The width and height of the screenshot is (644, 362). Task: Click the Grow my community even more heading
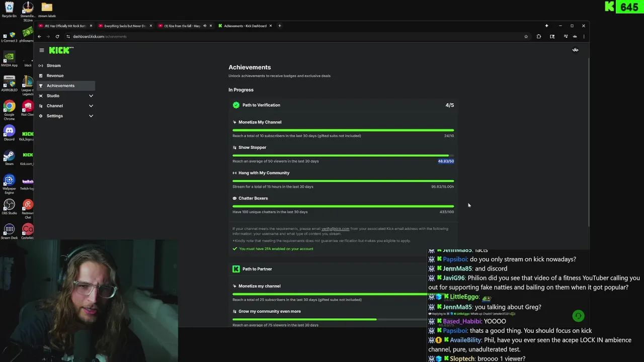point(270,311)
